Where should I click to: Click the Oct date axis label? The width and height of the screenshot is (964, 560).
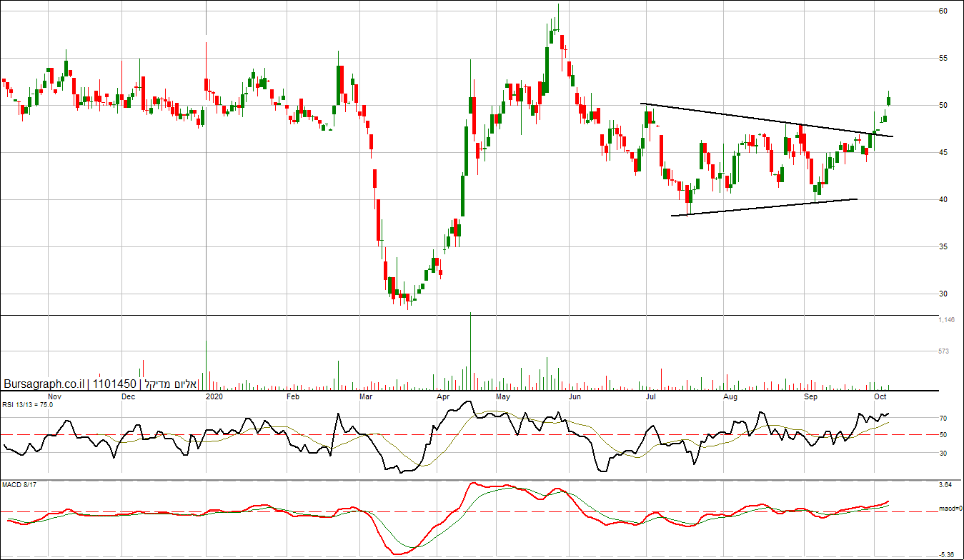pos(880,396)
